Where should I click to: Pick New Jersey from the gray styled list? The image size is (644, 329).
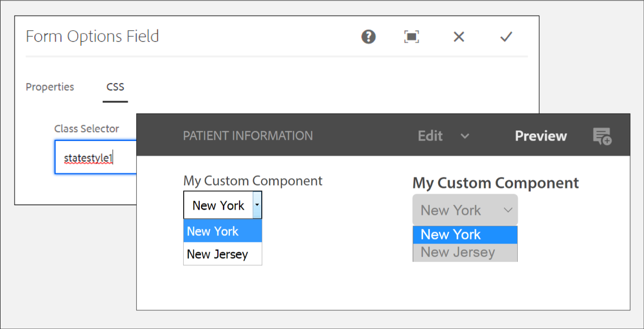(458, 253)
